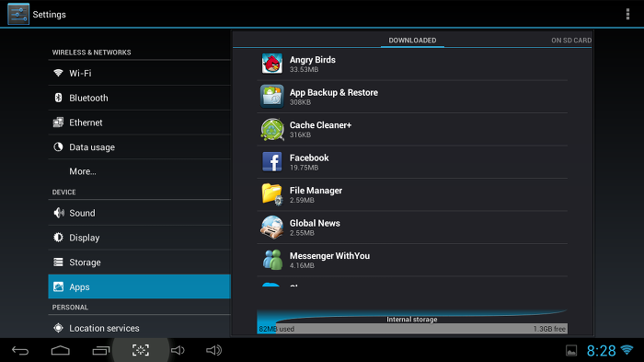Image resolution: width=644 pixels, height=362 pixels.
Task: Click the 82MB used label
Action: 276,329
